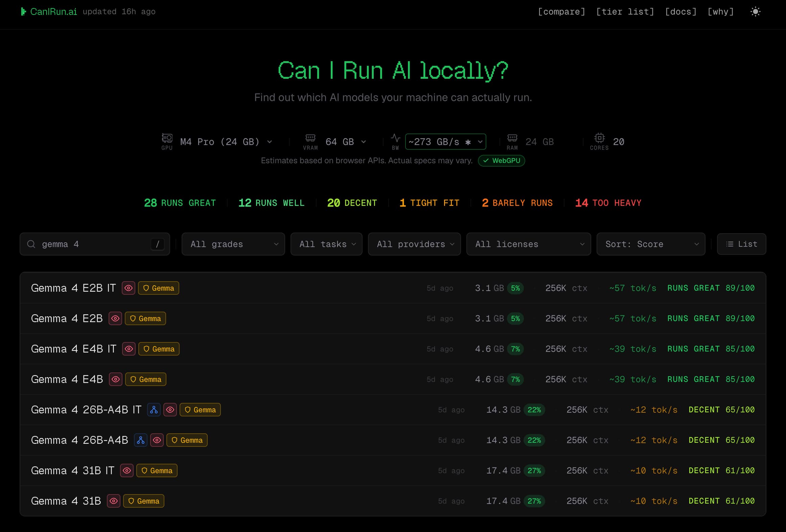Image resolution: width=786 pixels, height=532 pixels.
Task: Click Gemma license badge on Gemma 4 E2B IT
Action: [x=159, y=288]
